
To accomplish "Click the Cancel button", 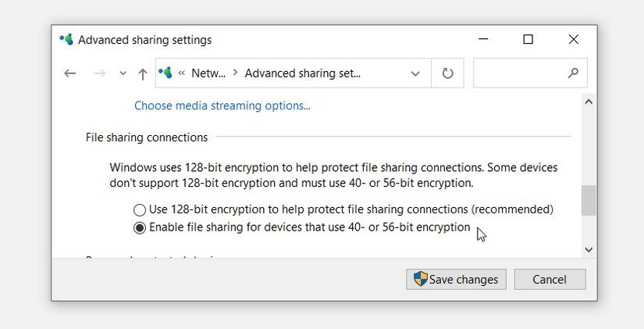I will coord(550,279).
